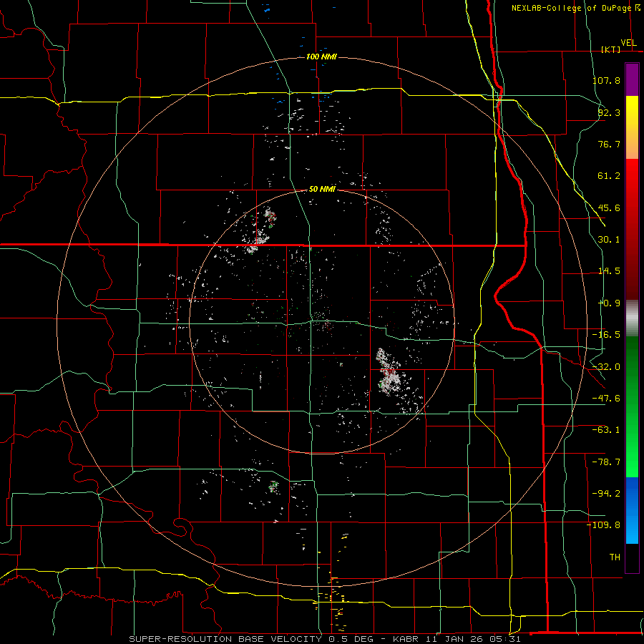
Task: Pick the blue segment of the color bar
Action: pyautogui.click(x=632, y=510)
